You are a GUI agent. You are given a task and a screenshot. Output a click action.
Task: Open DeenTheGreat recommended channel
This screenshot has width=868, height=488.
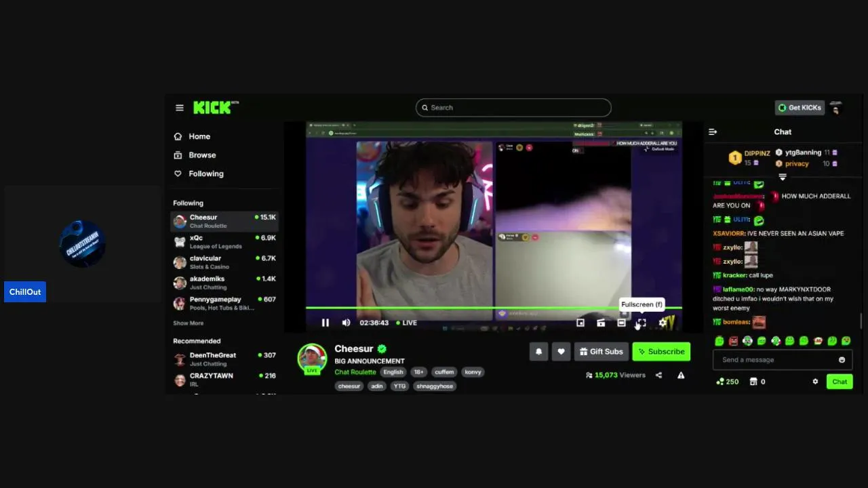[224, 359]
